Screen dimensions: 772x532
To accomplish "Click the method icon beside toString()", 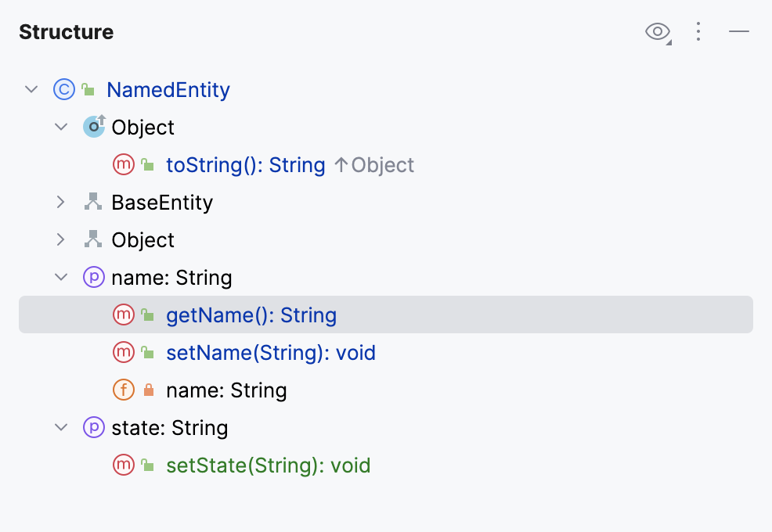I will coord(122,164).
